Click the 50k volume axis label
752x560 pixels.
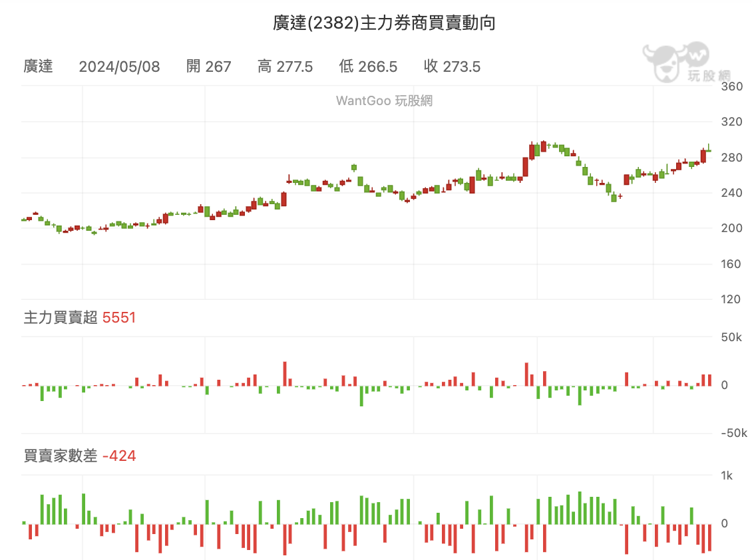pyautogui.click(x=731, y=338)
